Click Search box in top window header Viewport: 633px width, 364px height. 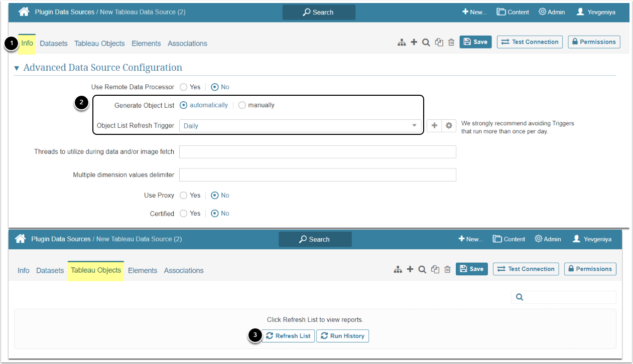319,12
